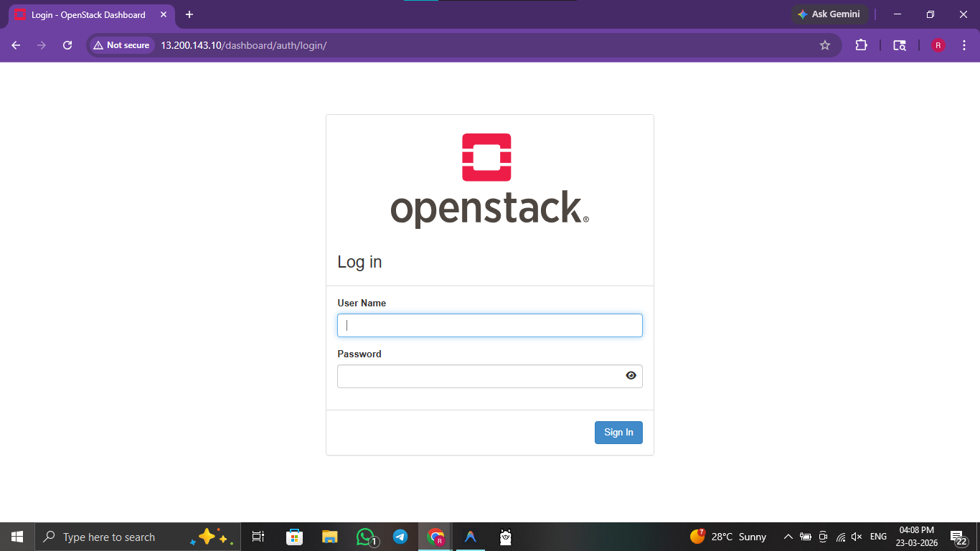Screen dimensions: 980x551
Task: Click the Chrome icon in the taskbar
Action: coord(435,537)
